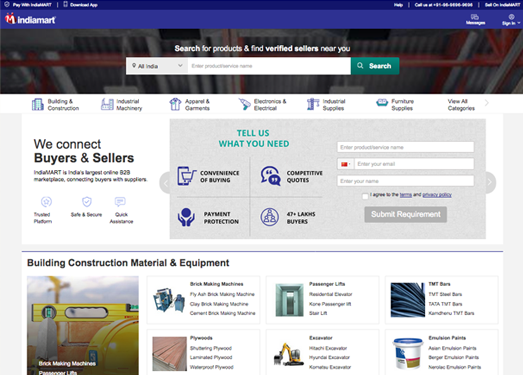The height and width of the screenshot is (375, 523).
Task: Open View All Categories
Action: pos(461,104)
